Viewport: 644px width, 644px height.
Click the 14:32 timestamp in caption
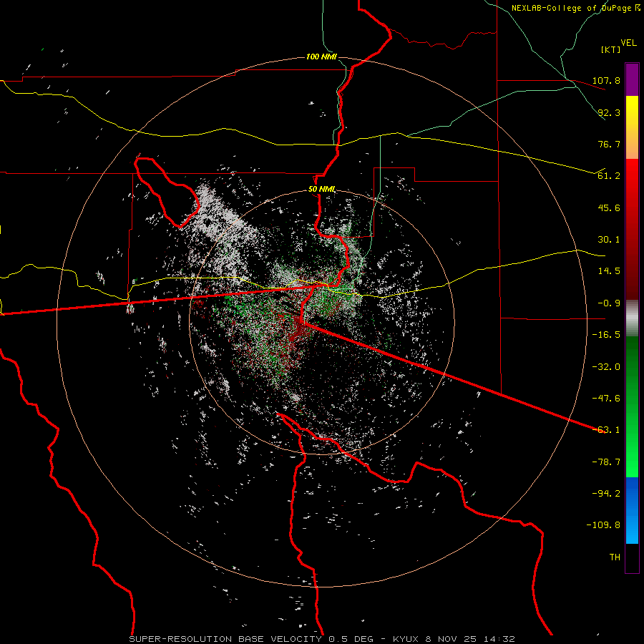click(x=499, y=639)
